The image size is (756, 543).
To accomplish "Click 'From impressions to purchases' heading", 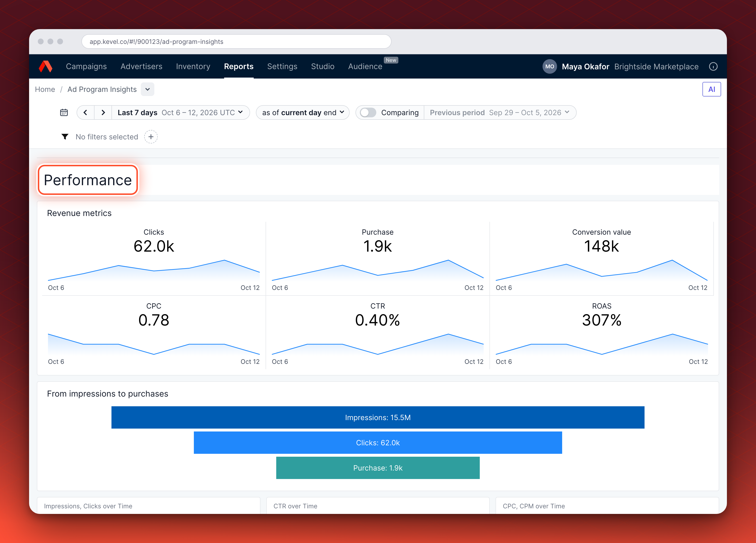I will (x=107, y=394).
